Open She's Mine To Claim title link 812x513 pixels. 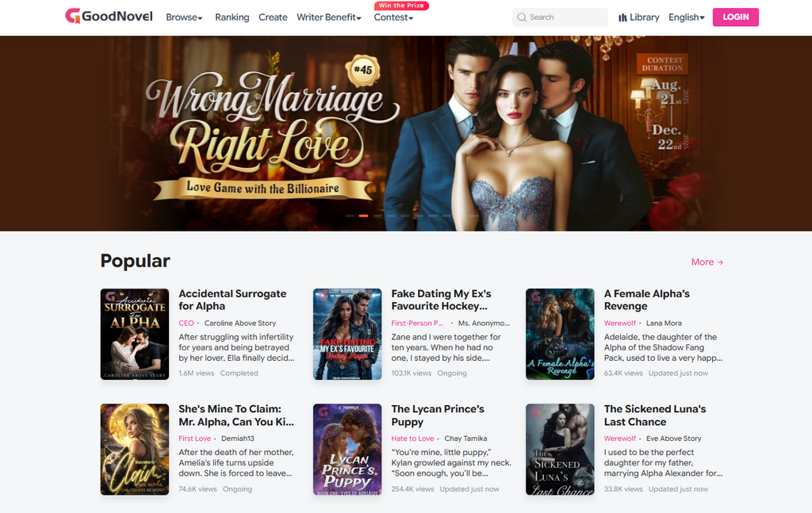coord(236,415)
